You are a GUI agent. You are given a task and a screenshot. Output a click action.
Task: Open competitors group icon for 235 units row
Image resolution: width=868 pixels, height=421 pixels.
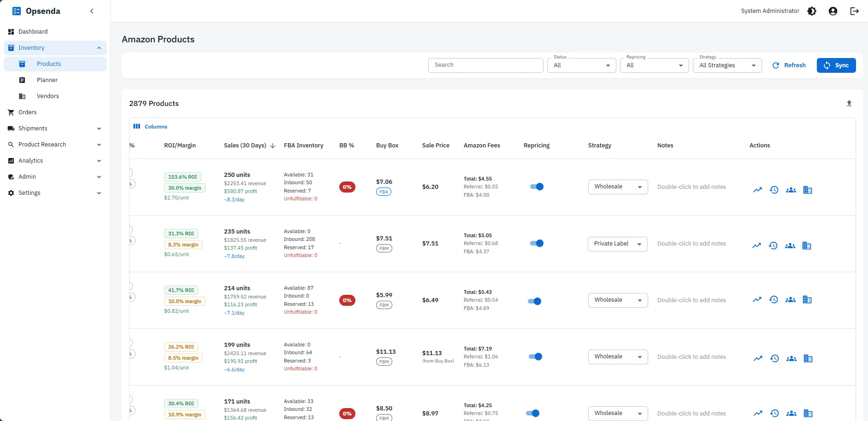coord(790,246)
